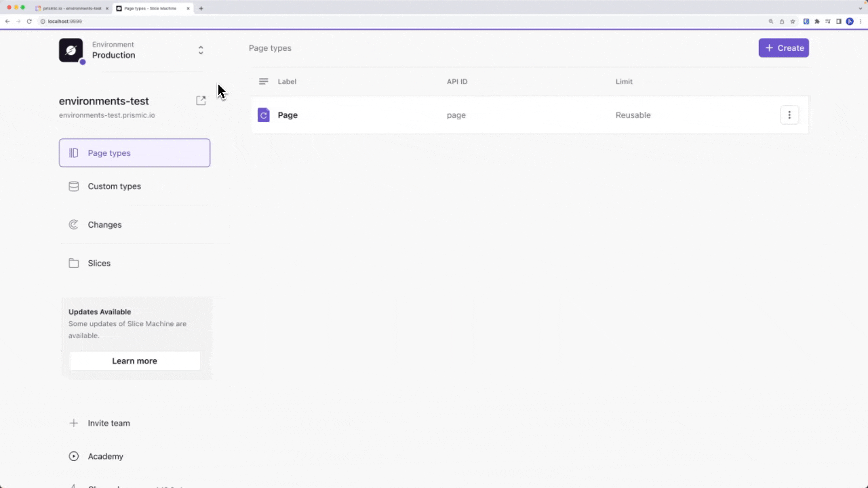Click the 'page' API ID cell
Viewport: 868px width, 488px height.
pos(456,115)
